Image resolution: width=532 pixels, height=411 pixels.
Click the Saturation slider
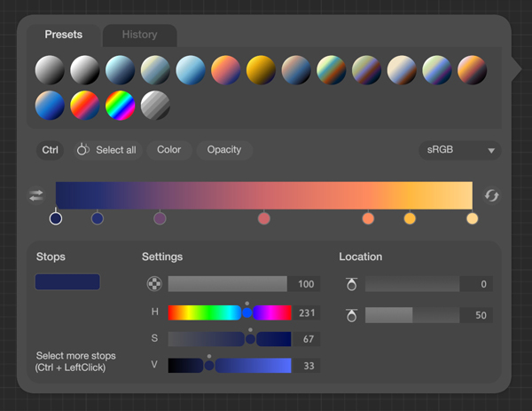point(230,339)
